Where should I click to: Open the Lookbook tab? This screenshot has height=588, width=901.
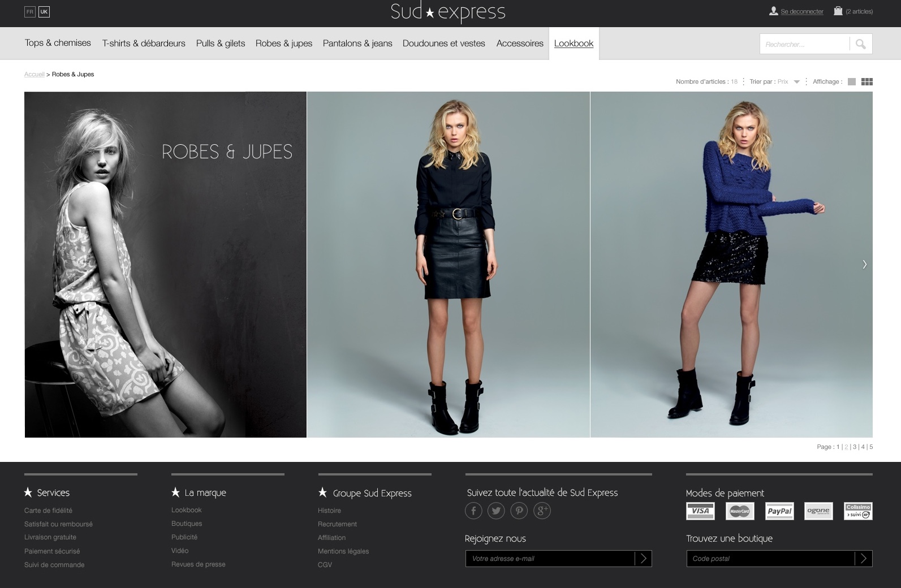pyautogui.click(x=574, y=44)
